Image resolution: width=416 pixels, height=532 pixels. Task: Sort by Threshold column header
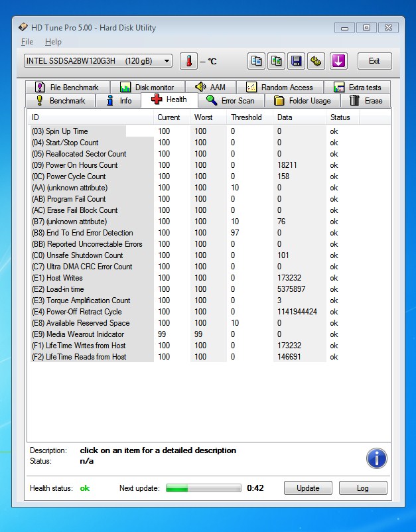[x=249, y=117]
